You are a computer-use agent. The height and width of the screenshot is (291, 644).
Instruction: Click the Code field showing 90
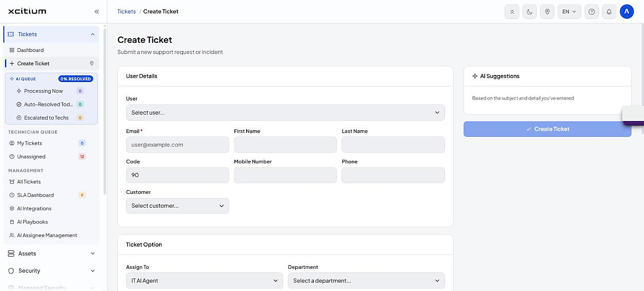(x=177, y=175)
